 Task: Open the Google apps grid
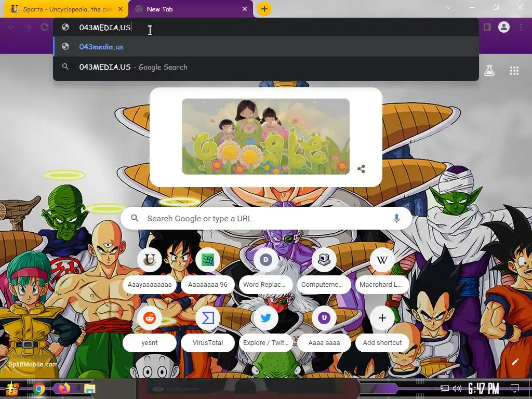pos(514,71)
